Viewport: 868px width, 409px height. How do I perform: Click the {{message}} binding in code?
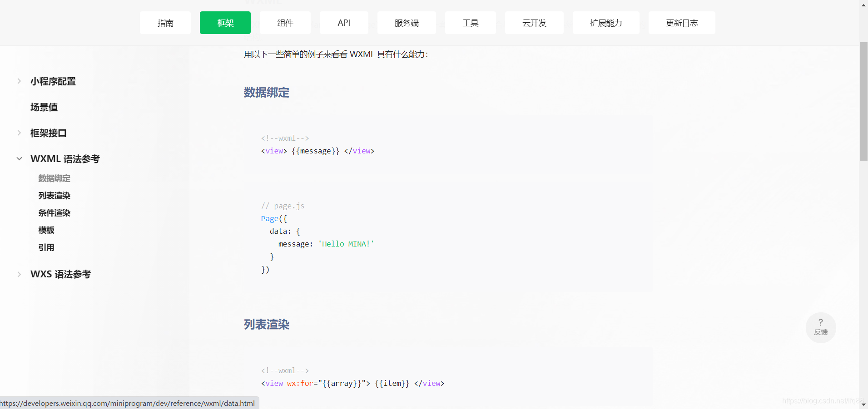click(x=316, y=151)
